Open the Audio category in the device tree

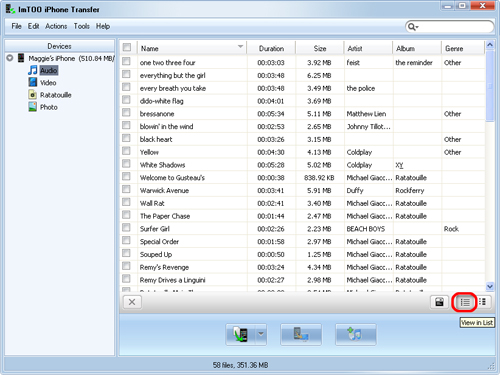pos(49,70)
